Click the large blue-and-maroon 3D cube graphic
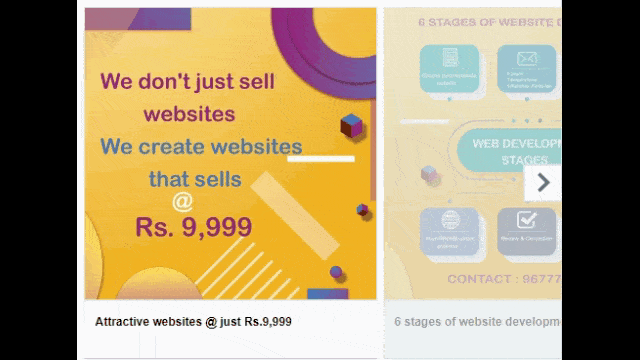The width and height of the screenshot is (640, 360). tap(351, 125)
